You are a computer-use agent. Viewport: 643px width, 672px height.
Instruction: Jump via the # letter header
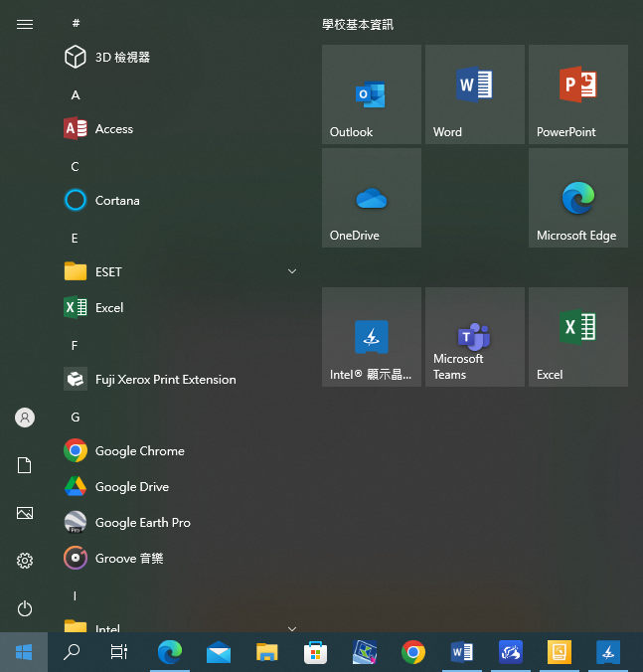[76, 23]
